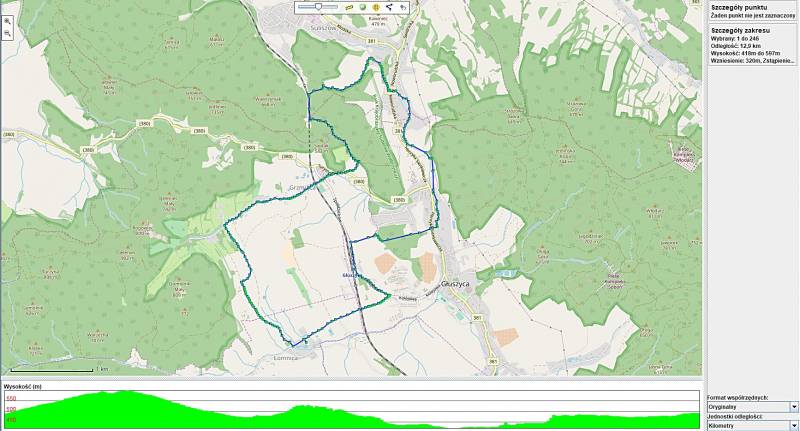
Task: Adjust the map transparency slider
Action: coord(318,7)
